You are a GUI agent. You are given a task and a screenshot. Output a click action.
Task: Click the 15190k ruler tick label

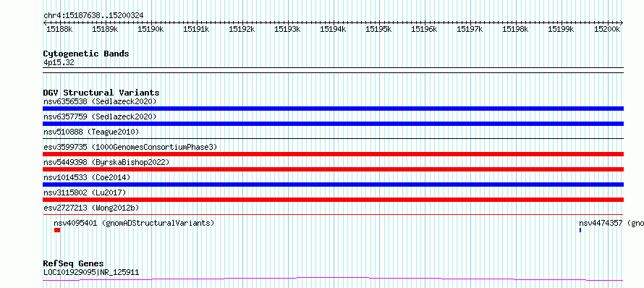(x=151, y=29)
